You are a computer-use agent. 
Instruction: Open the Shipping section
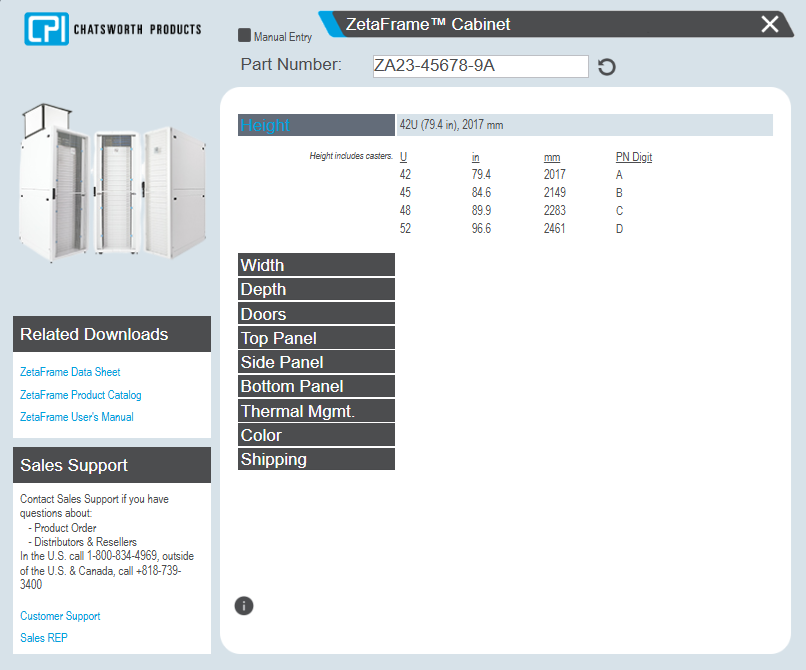(x=316, y=459)
